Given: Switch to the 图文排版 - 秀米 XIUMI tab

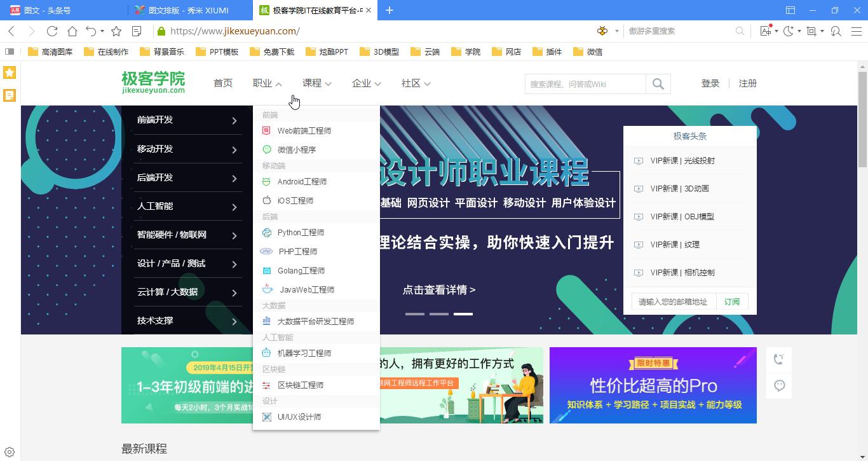Looking at the screenshot, I should [191, 10].
